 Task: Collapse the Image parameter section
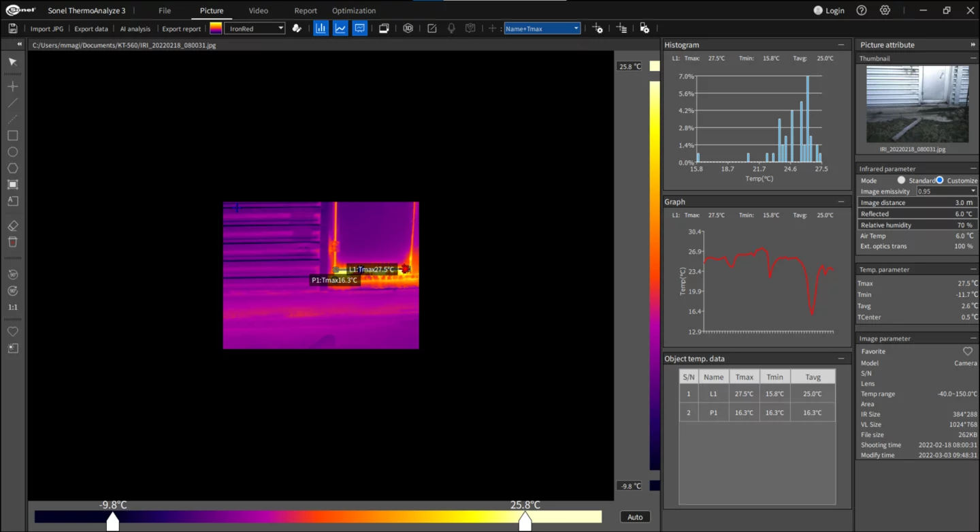coord(973,339)
